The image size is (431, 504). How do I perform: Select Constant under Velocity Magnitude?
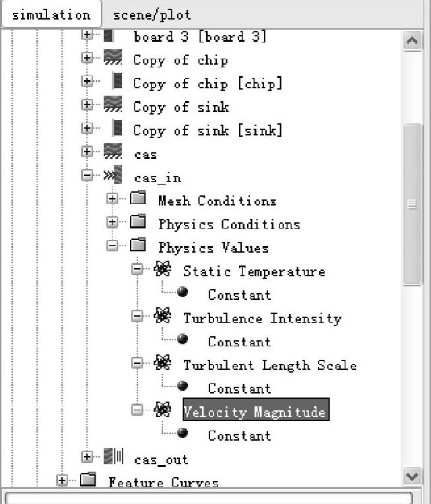point(239,435)
